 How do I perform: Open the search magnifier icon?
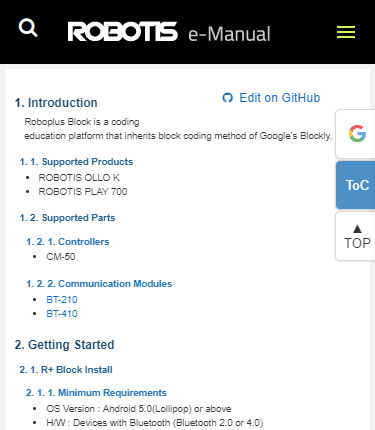(28, 28)
